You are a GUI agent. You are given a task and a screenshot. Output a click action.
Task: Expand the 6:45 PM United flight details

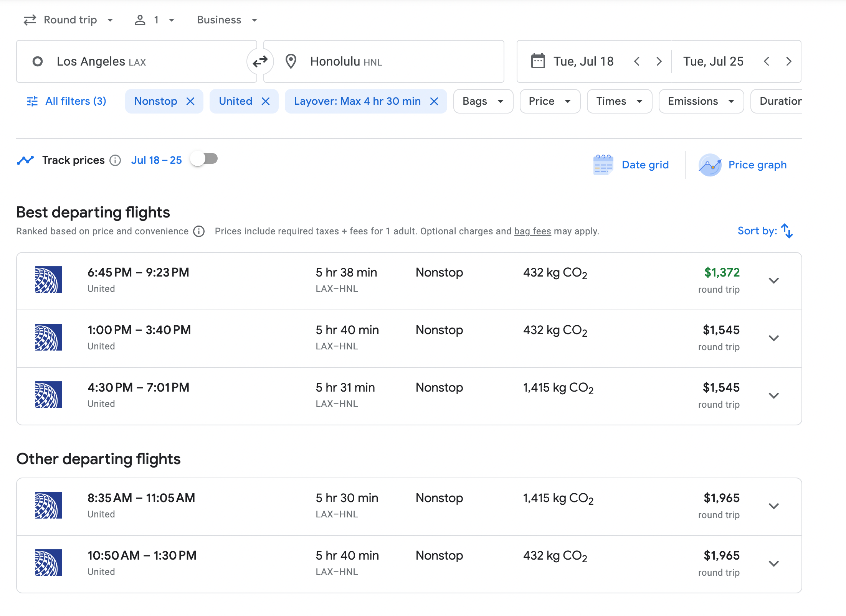coord(774,281)
